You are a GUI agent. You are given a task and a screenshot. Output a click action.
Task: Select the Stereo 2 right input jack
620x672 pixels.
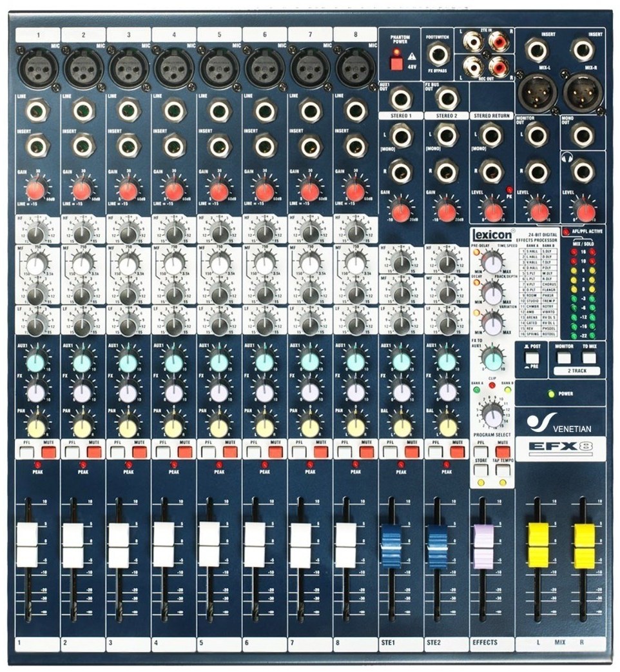pos(446,172)
